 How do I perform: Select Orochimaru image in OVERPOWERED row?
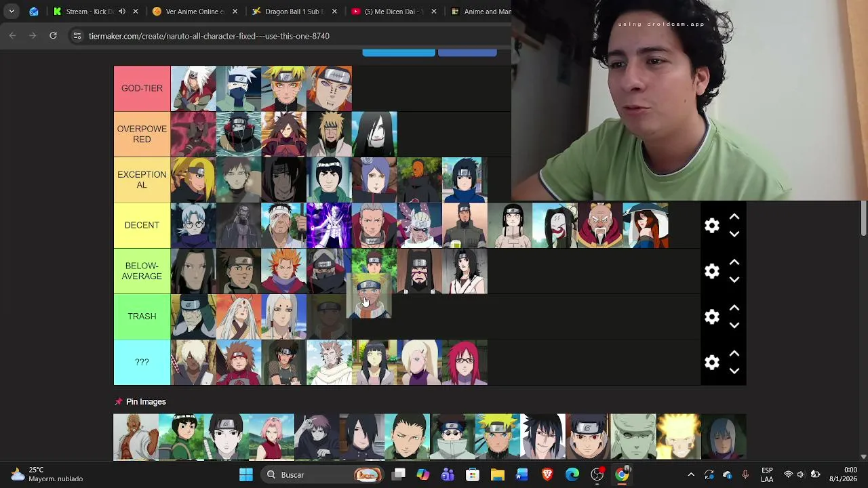[x=374, y=134]
